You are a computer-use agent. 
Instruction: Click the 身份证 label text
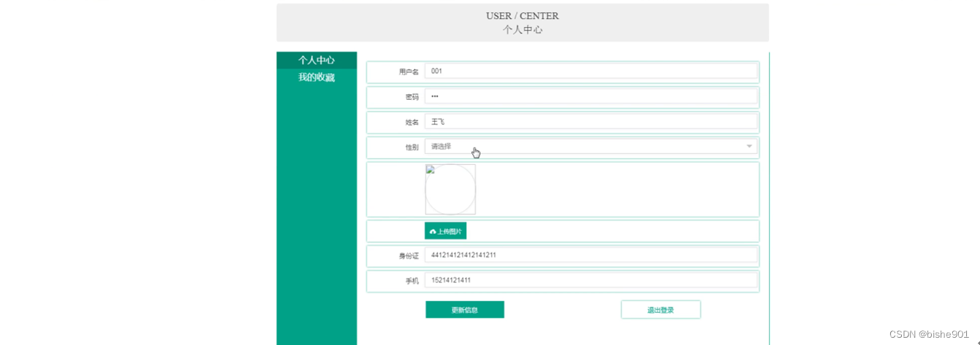(409, 256)
